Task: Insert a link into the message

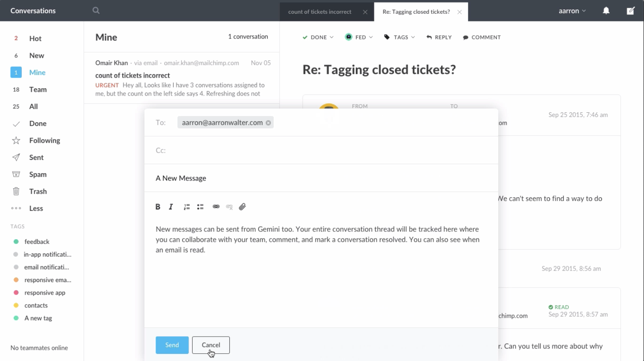Action: click(216, 207)
